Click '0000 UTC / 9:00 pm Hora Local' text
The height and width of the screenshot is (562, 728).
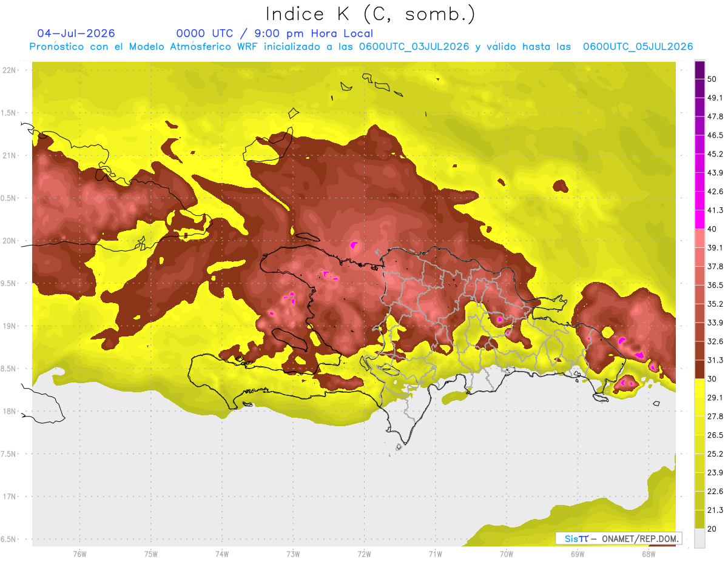point(274,33)
